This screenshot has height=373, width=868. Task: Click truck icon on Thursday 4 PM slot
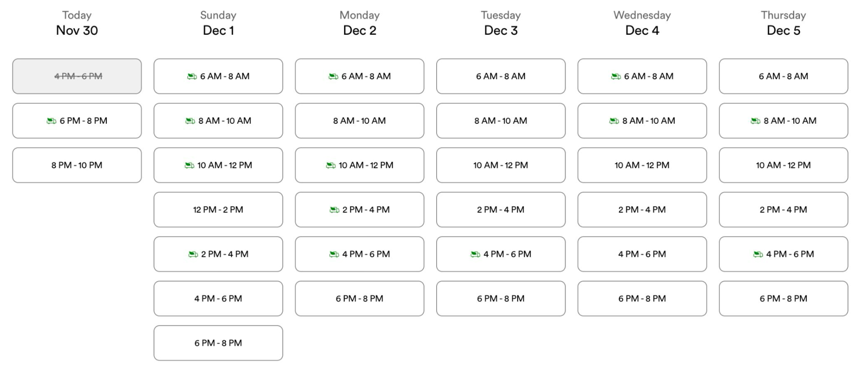coord(758,255)
